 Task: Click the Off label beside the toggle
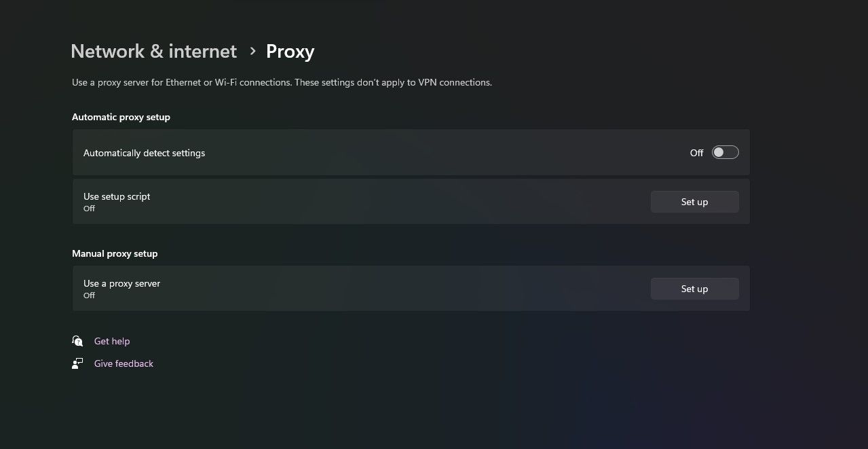coord(696,152)
